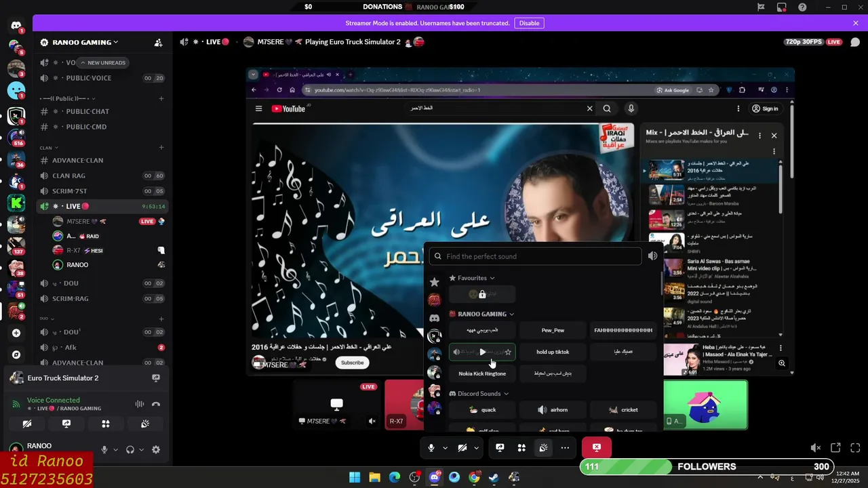Open User Settings gear icon

(156, 449)
